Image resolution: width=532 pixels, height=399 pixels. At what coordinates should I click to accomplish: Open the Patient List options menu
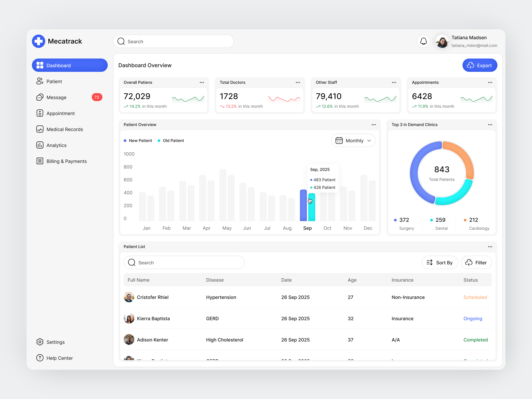pyautogui.click(x=490, y=247)
